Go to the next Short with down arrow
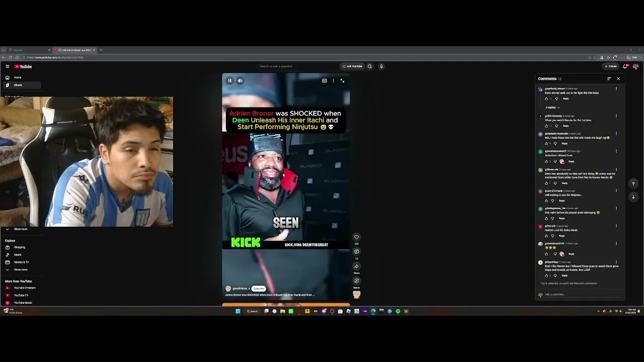 coord(633,197)
